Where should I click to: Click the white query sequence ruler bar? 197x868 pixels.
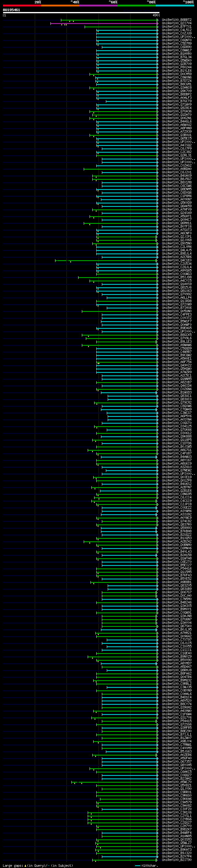(x=81, y=13)
